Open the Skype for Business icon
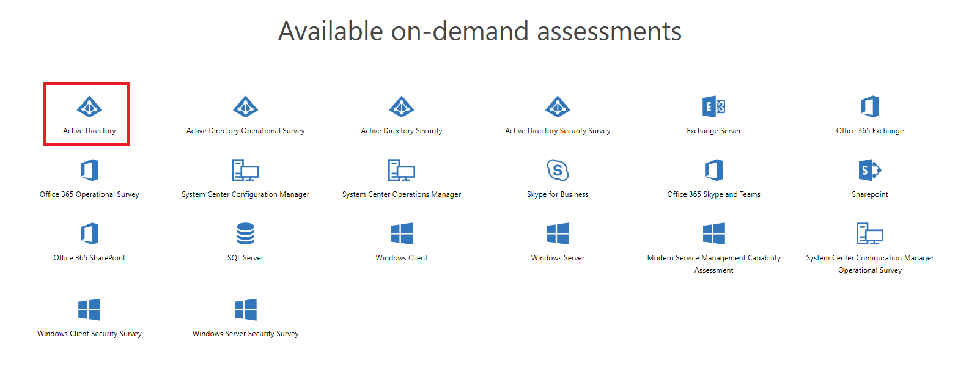Viewport: 980px width, 371px height. [558, 170]
